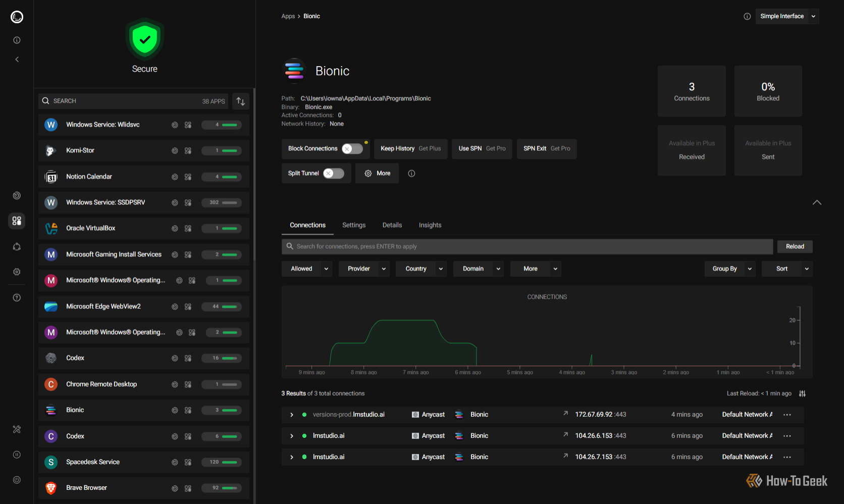
Task: Open the Allowed filter dropdown
Action: click(307, 269)
